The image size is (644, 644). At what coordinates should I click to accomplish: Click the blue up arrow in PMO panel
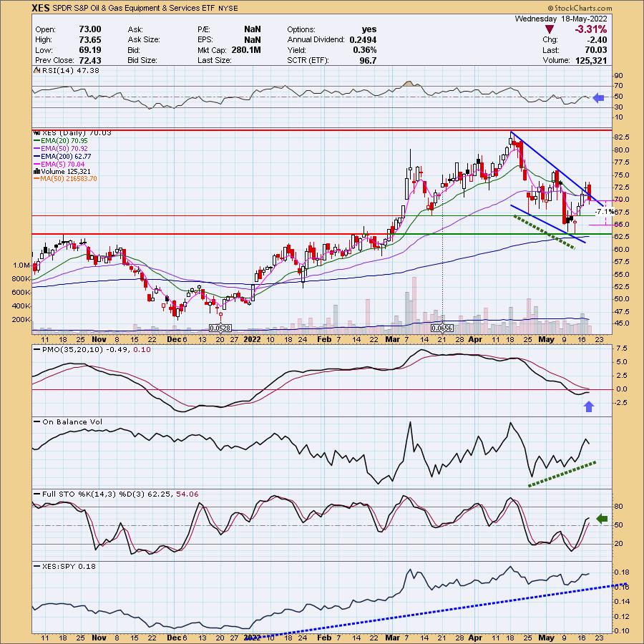(x=589, y=406)
